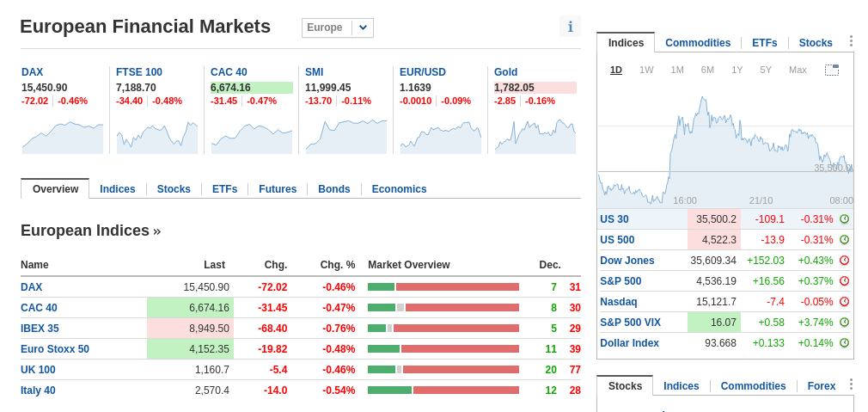The height and width of the screenshot is (412, 868).
Task: Open US 30 in the chart table
Action: [x=614, y=219]
